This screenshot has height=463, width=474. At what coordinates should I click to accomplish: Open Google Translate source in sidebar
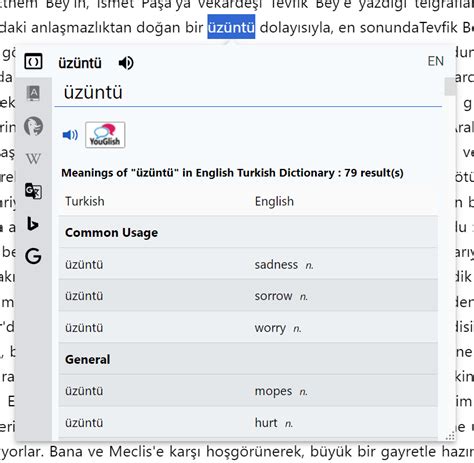[x=33, y=191]
